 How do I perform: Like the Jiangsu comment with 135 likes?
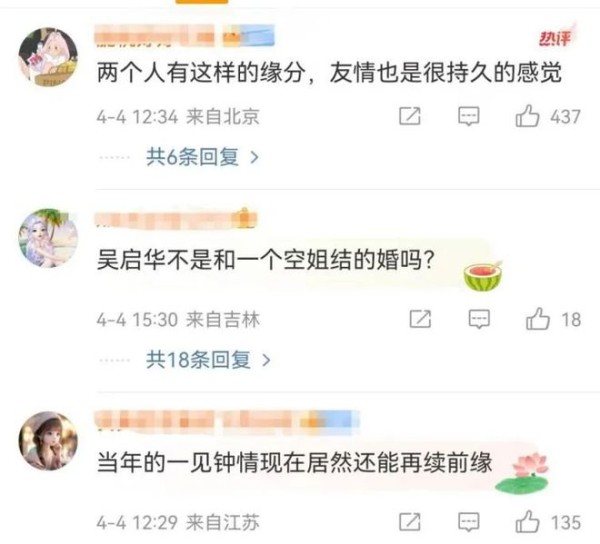[x=527, y=521]
